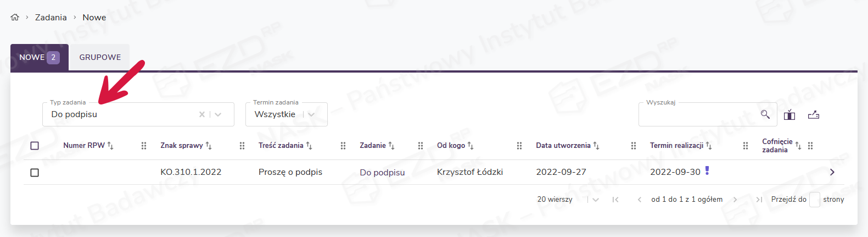Click the export icon beside search
The image size is (868, 237).
(814, 115)
